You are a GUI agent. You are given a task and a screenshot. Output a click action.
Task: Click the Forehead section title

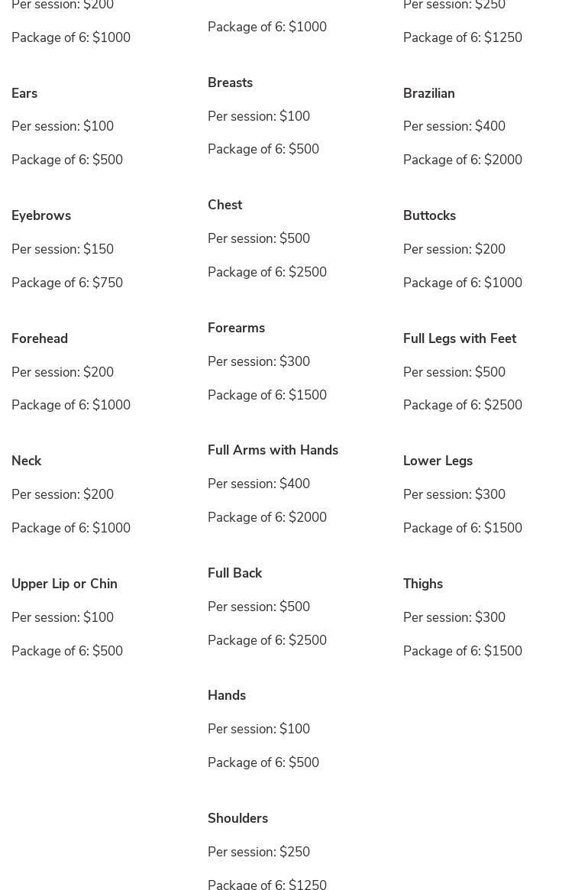pos(39,338)
